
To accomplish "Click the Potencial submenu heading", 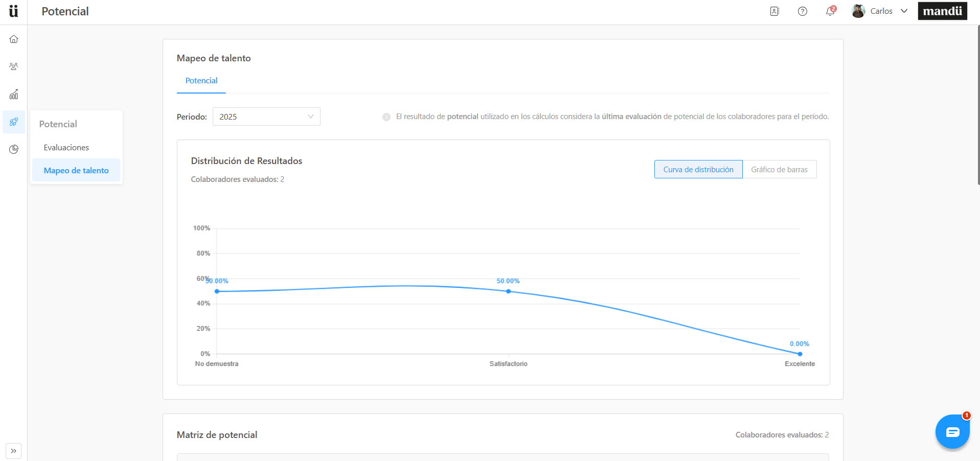I will pos(58,124).
